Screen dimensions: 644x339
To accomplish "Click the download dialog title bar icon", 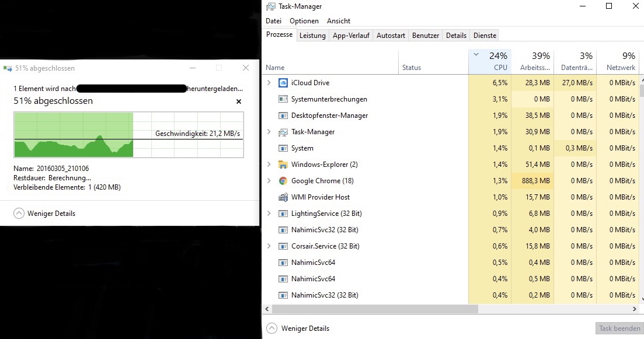I will coord(8,68).
